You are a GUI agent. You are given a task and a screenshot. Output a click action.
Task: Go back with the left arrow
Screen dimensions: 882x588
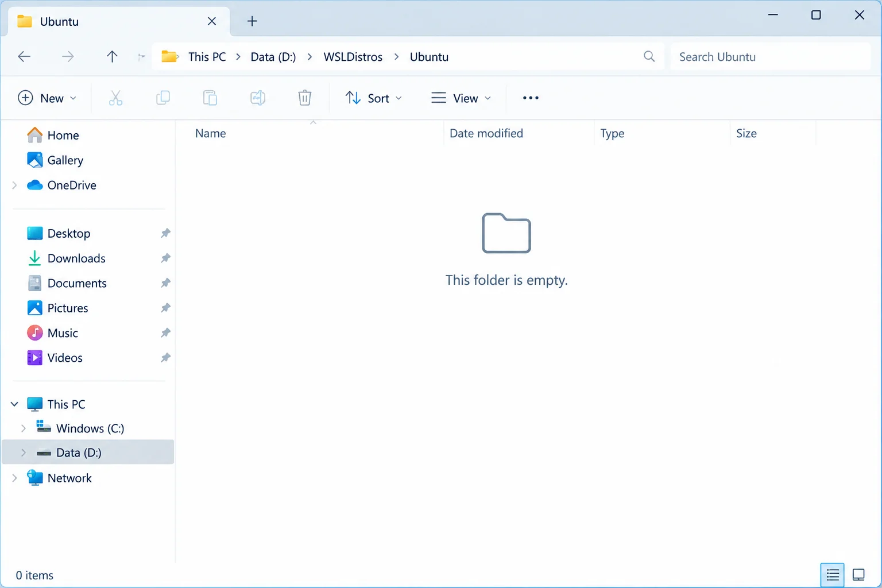24,56
